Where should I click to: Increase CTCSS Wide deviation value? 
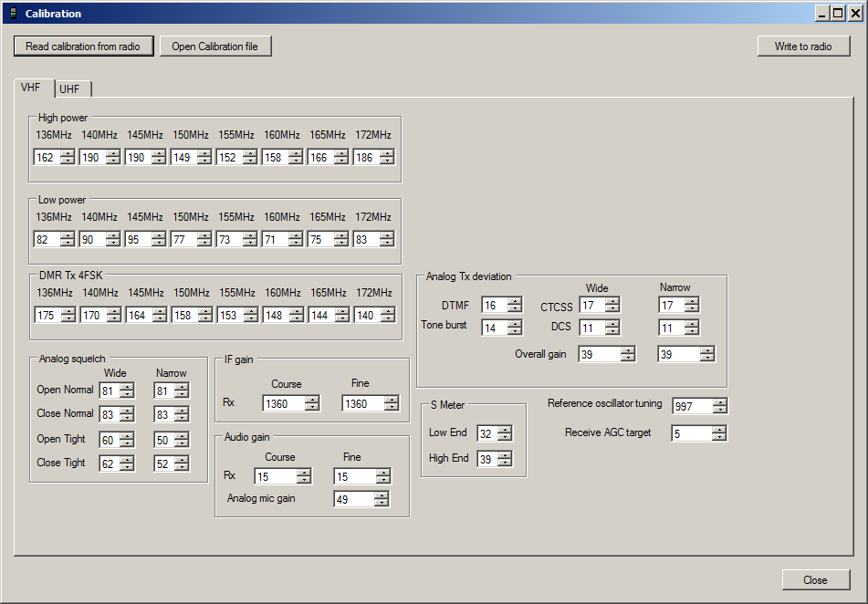[x=612, y=301]
